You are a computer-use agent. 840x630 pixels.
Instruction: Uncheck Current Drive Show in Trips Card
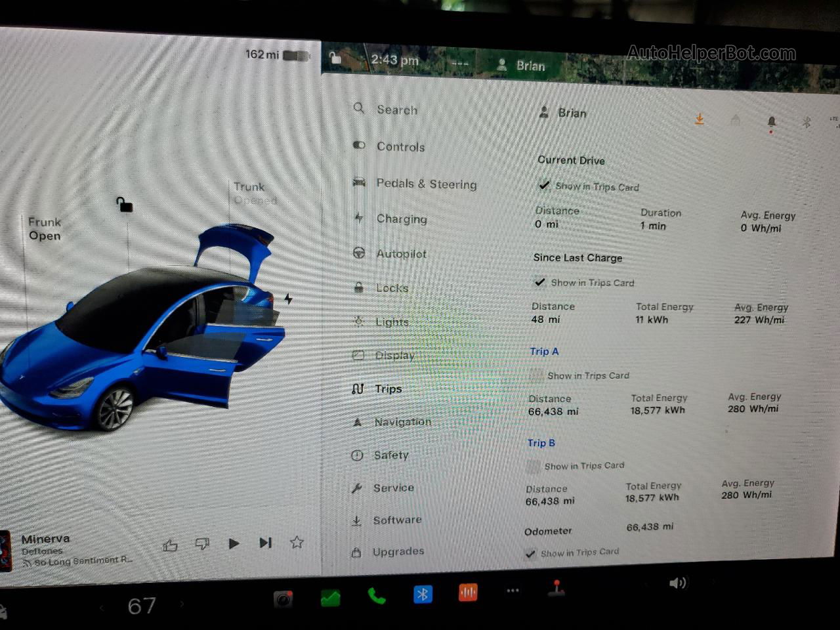coord(544,186)
